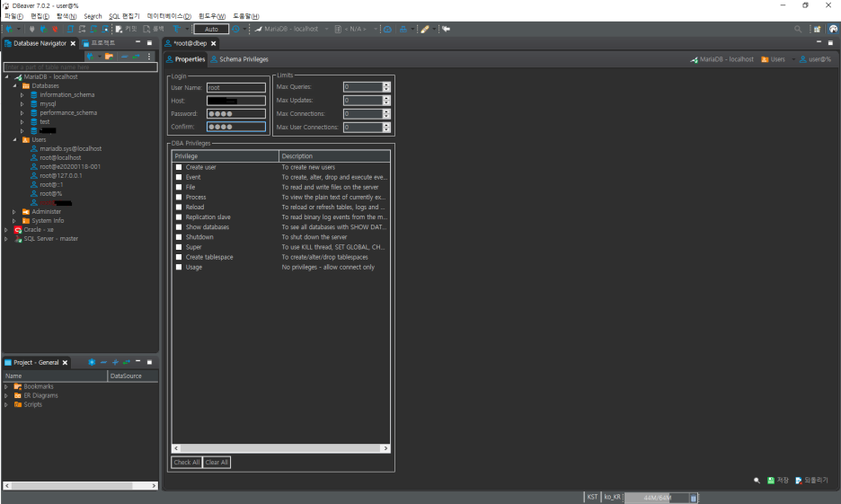Click the Rollback (롤백) toolbar button

pos(154,29)
